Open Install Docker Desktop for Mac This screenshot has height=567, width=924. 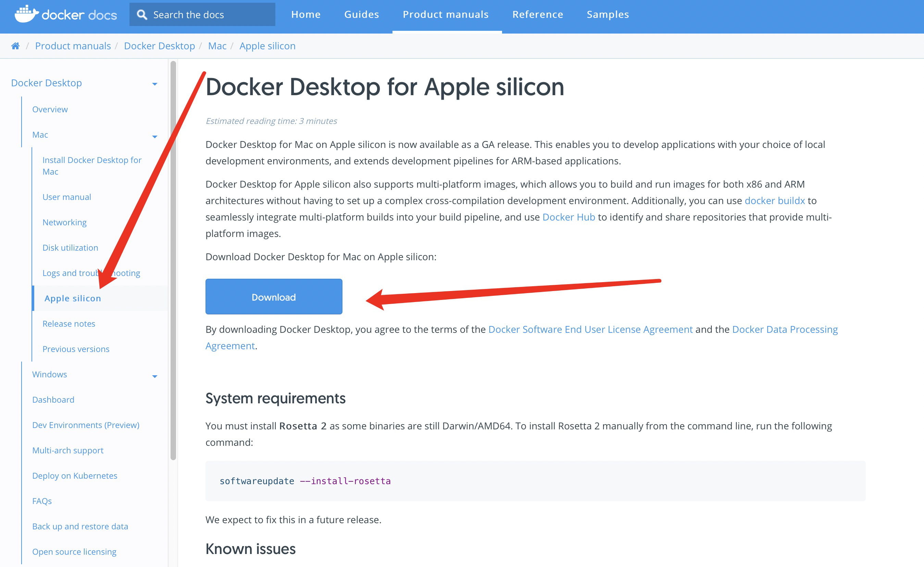click(x=92, y=166)
